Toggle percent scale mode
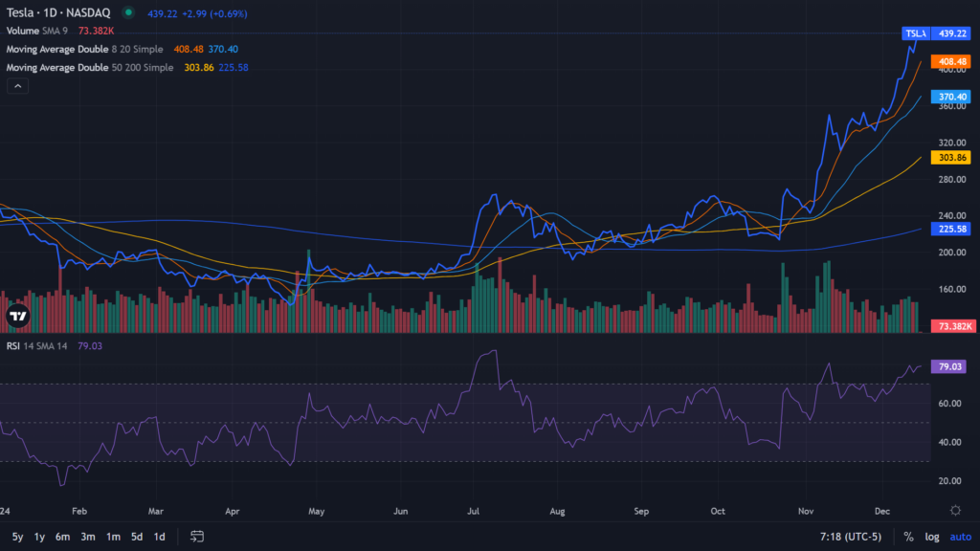This screenshot has width=980, height=551. pyautogui.click(x=908, y=537)
